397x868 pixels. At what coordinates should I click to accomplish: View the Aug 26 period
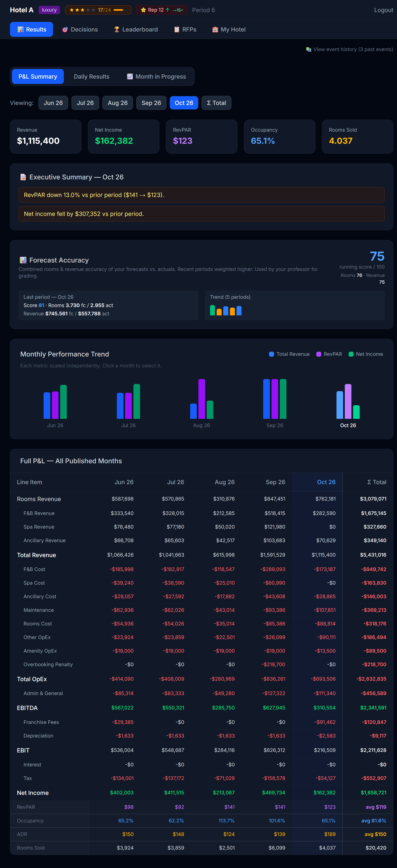[x=118, y=103]
